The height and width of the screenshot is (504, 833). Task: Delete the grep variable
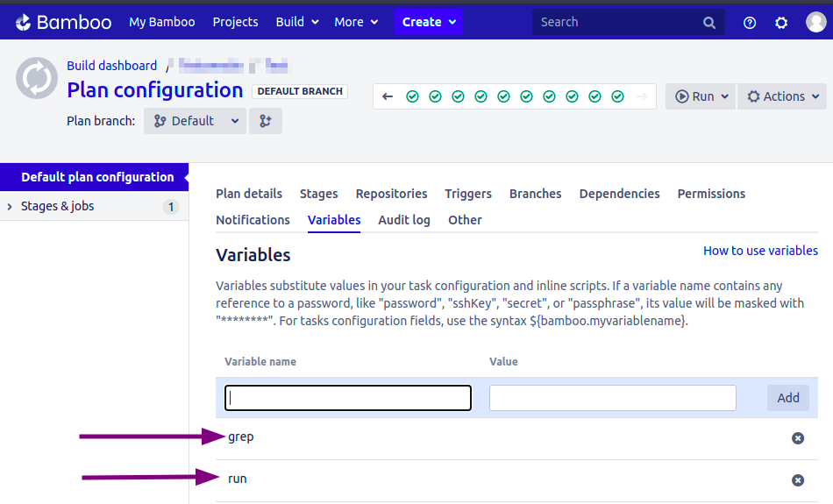tap(798, 437)
